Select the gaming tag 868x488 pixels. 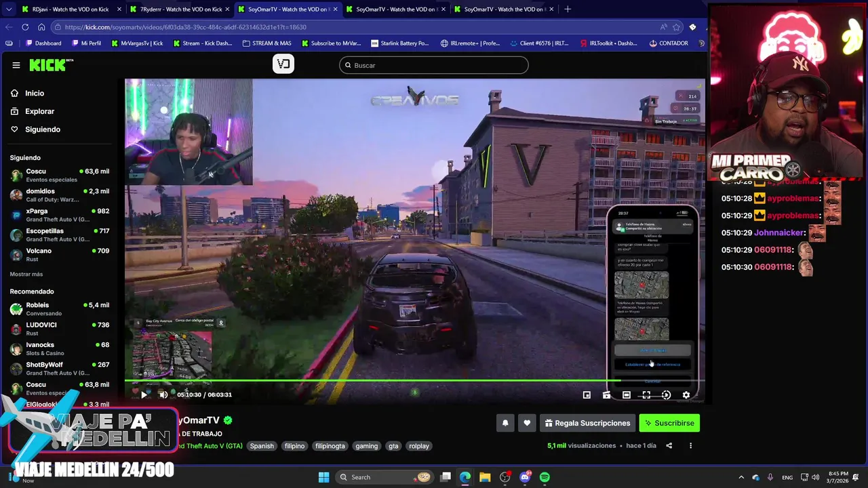tap(367, 446)
